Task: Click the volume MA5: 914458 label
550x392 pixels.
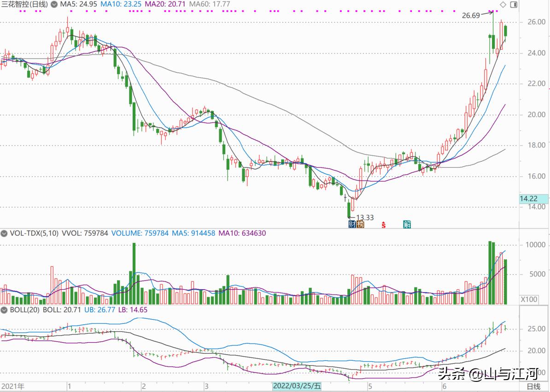Action: click(x=193, y=233)
